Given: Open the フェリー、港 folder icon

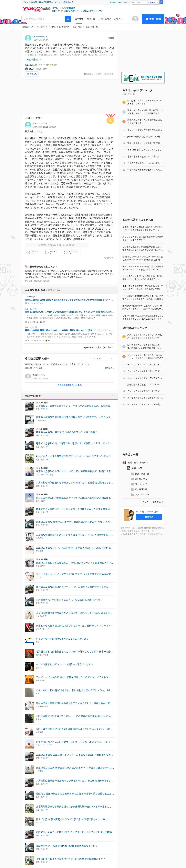Looking at the screenshot, I should (x=132, y=484).
